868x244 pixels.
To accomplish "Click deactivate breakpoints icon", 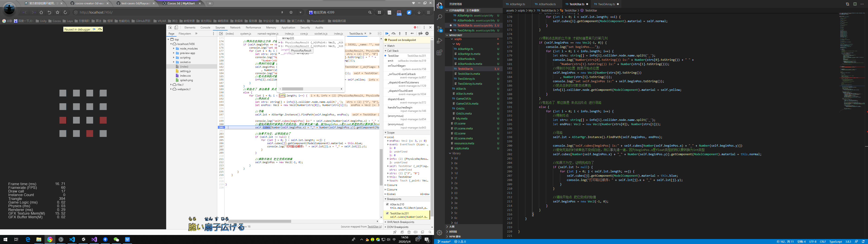I will 420,34.
